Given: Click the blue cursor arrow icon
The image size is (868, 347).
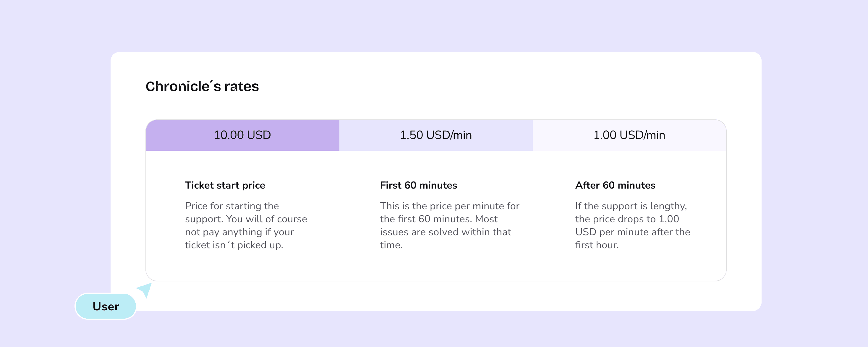Looking at the screenshot, I should tap(145, 290).
